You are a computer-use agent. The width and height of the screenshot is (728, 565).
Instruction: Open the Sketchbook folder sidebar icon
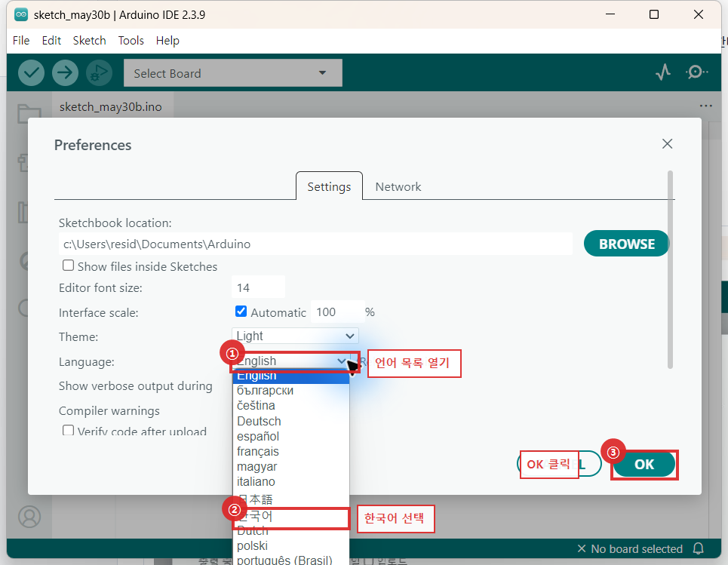click(x=29, y=113)
